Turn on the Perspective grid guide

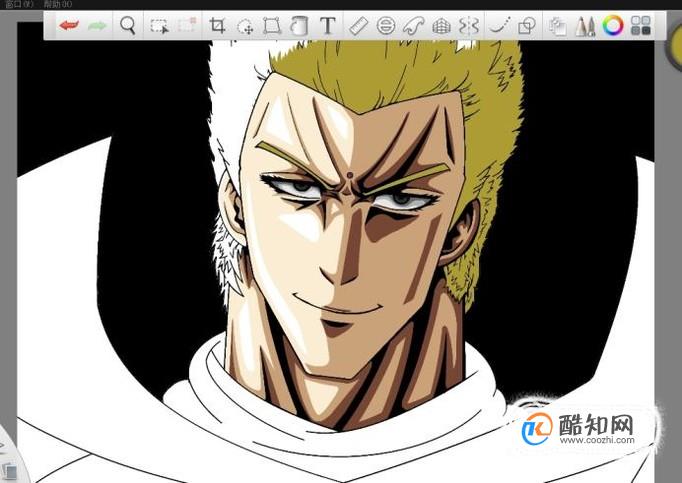(441, 26)
